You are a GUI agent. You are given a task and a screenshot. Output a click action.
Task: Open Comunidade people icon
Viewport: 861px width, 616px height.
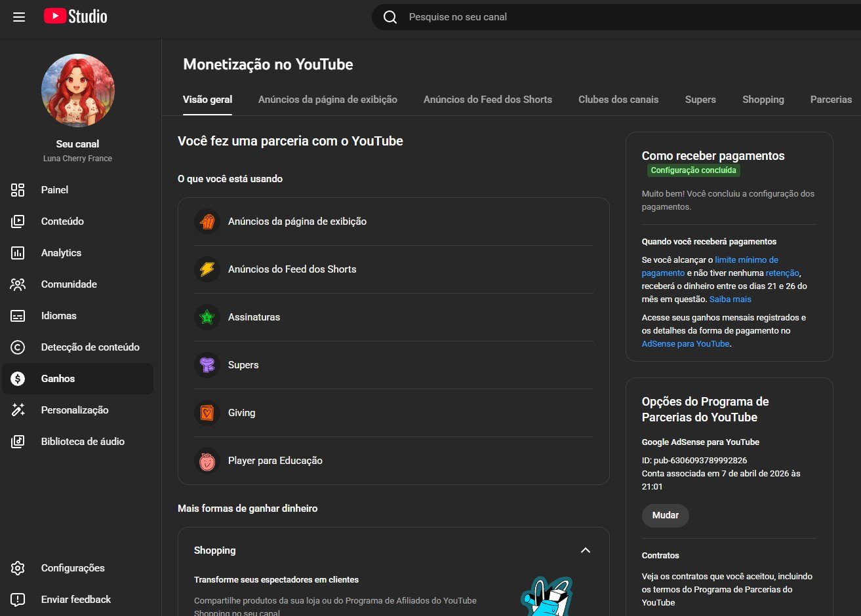pyautogui.click(x=18, y=284)
